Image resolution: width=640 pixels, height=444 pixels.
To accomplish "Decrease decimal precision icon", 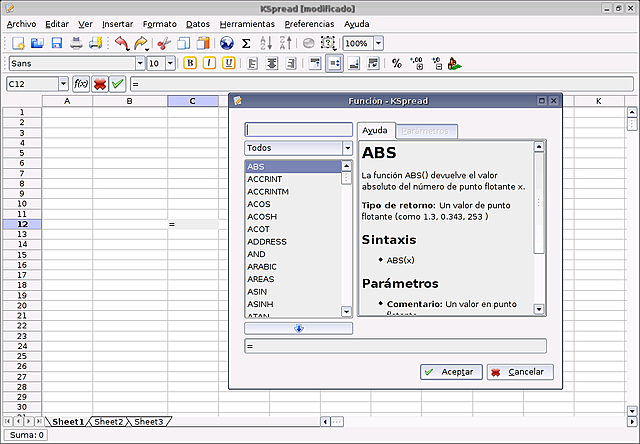I will pos(437,63).
